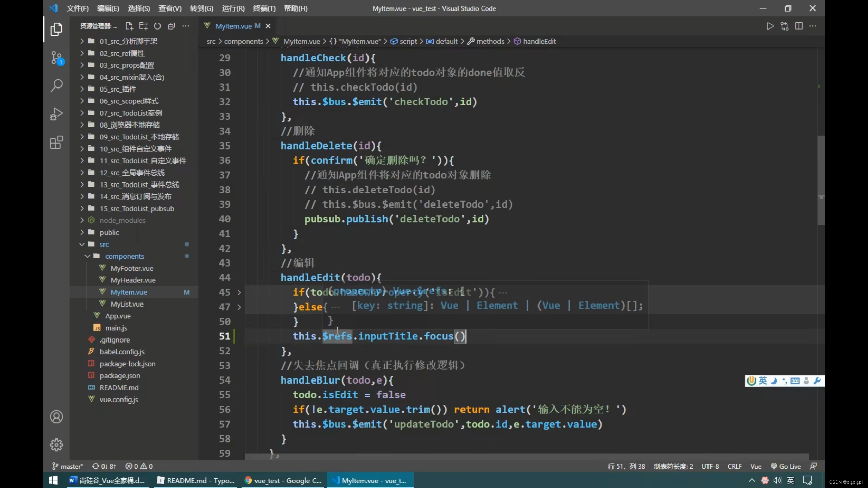868x488 pixels.
Task: Open the Word document in taskbar
Action: [x=107, y=480]
